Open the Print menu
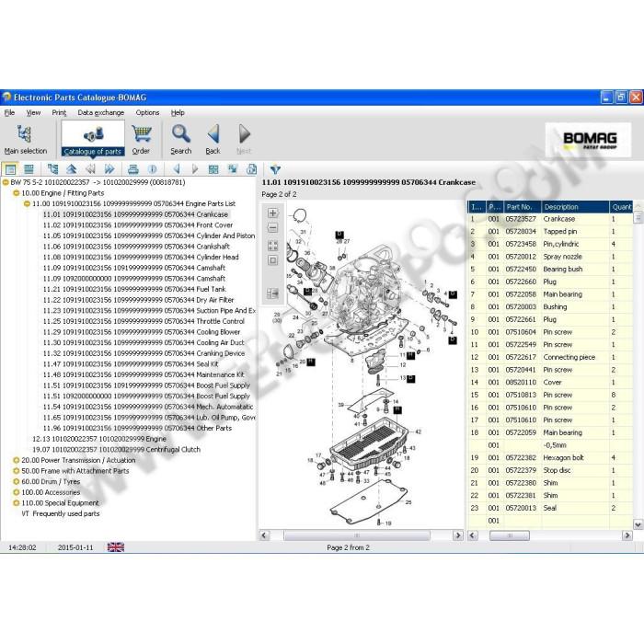 pos(59,112)
